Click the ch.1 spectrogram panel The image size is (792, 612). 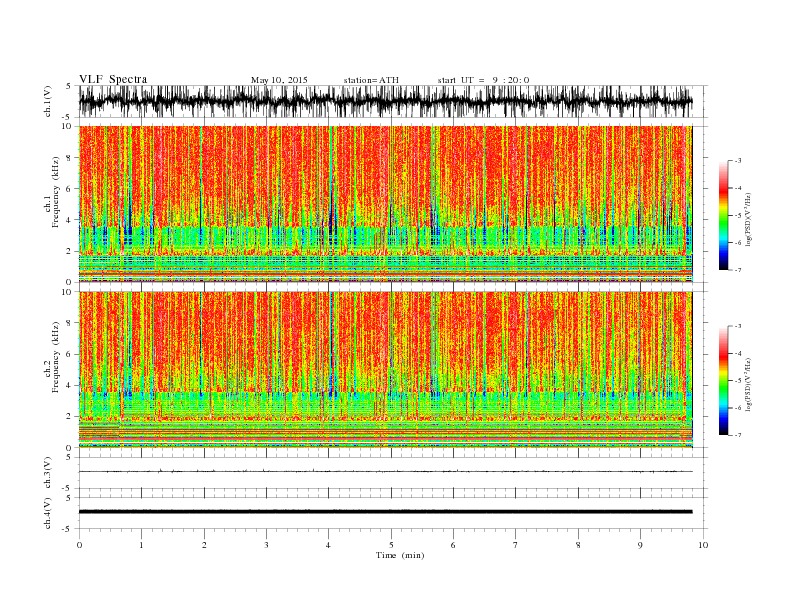tap(385, 204)
